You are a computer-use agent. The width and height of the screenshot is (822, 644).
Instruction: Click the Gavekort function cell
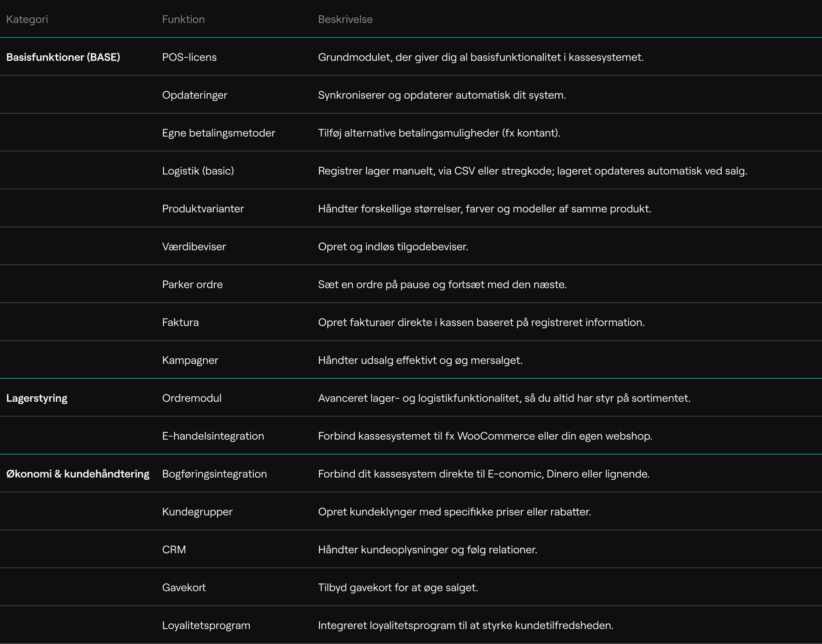point(183,587)
